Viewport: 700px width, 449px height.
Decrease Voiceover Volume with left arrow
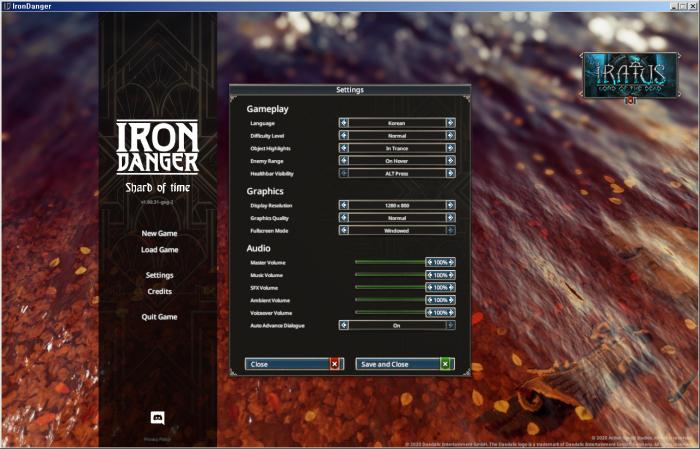[x=430, y=312]
